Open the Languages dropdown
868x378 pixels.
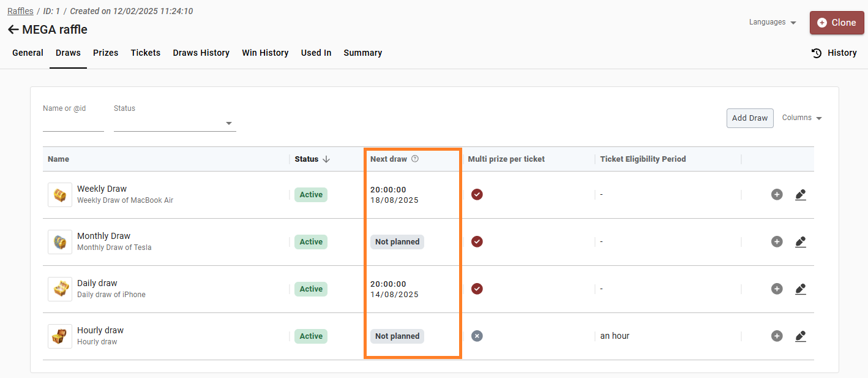point(773,22)
